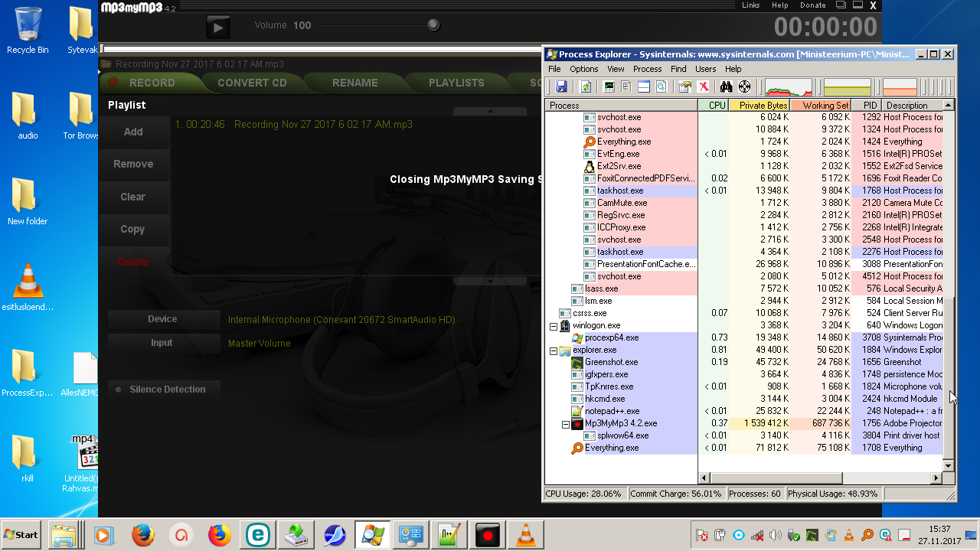This screenshot has width=980, height=551.
Task: Click the Properties toolbar icon
Action: point(684,86)
